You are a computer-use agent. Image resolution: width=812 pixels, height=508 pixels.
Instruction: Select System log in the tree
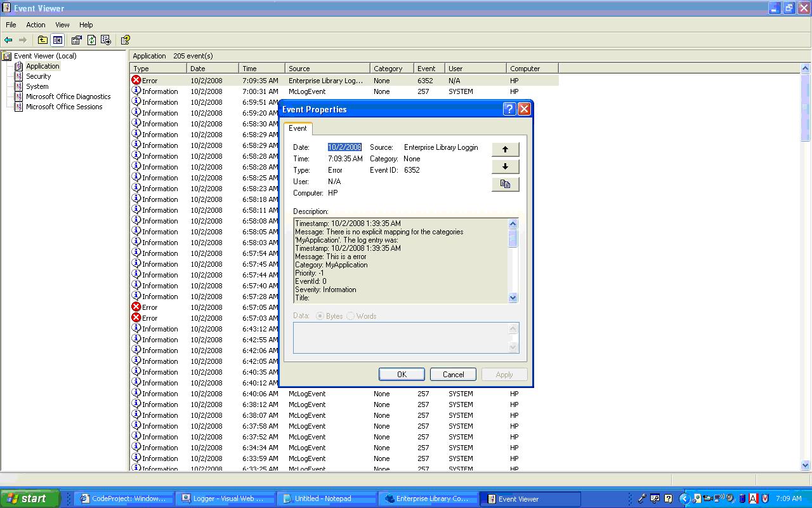pyautogui.click(x=37, y=86)
